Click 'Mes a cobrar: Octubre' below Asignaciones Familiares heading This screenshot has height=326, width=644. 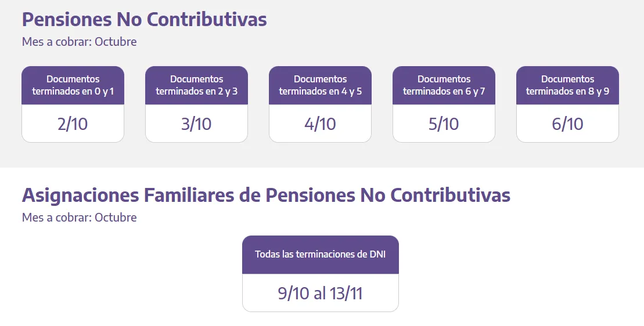click(79, 218)
